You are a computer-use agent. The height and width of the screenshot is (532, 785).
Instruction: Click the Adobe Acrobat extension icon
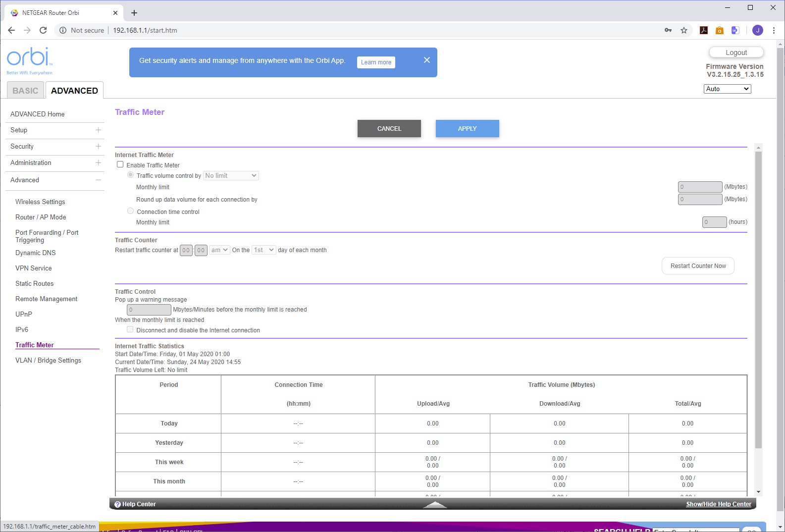click(x=703, y=30)
